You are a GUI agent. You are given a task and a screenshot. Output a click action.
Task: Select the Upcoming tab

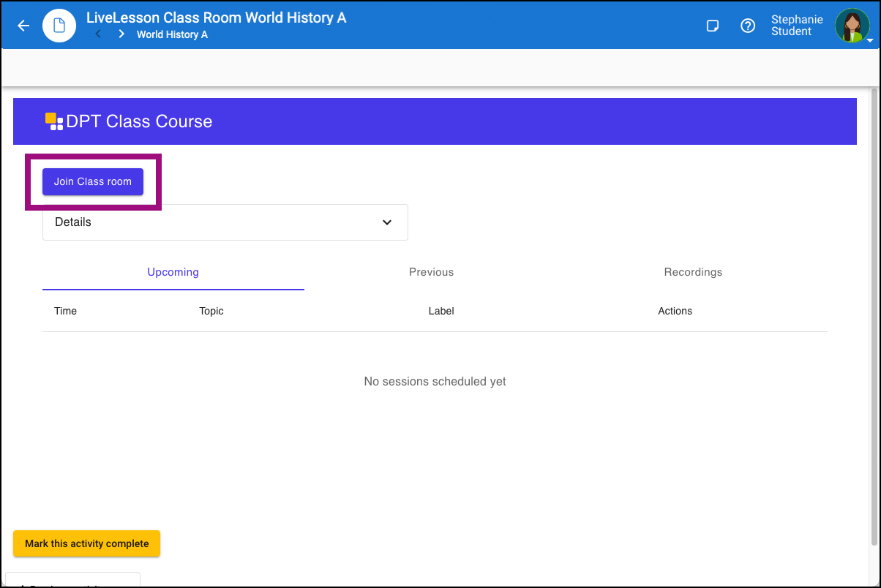coord(173,271)
